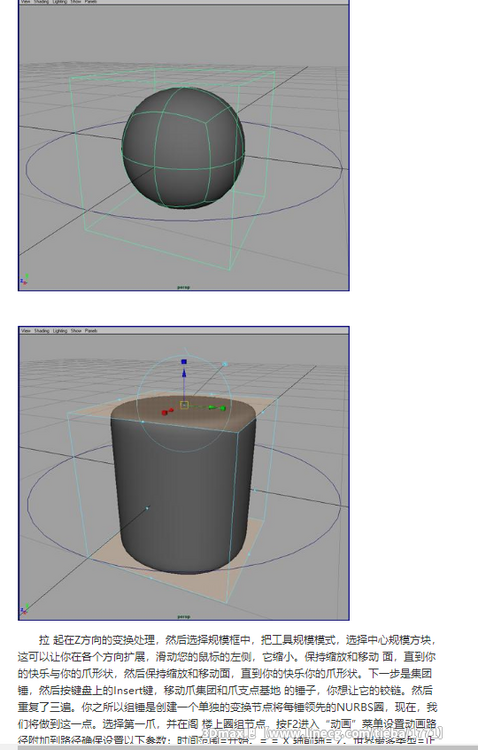
Task: Open the Shading menu in the cylinder viewport
Action: click(42, 331)
